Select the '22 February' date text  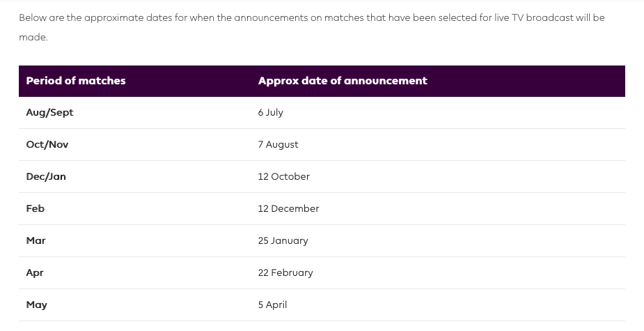pyautogui.click(x=285, y=272)
